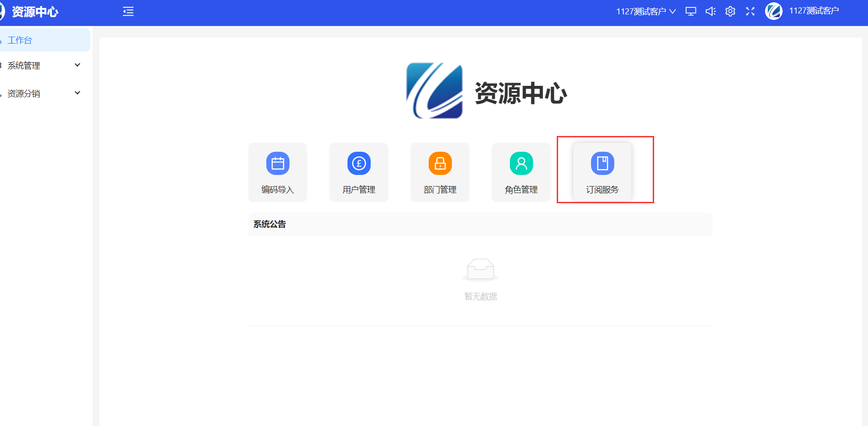Click the large 资源中心 logo image

(435, 91)
